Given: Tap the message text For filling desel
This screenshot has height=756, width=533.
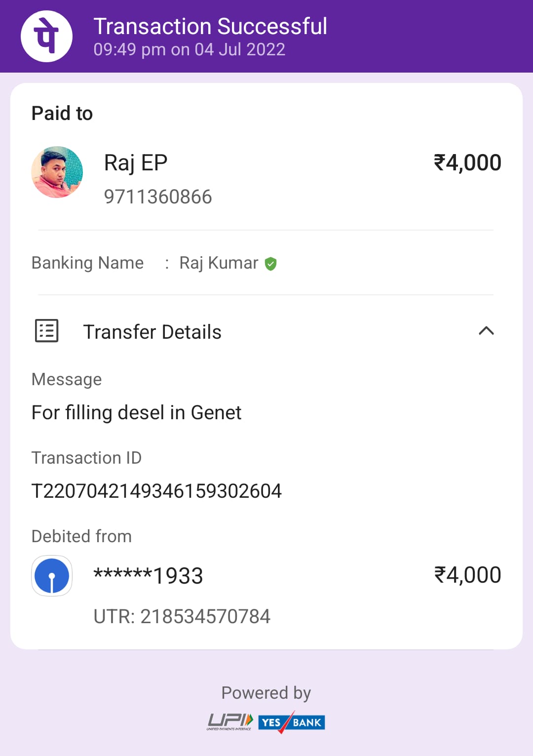Looking at the screenshot, I should [136, 413].
